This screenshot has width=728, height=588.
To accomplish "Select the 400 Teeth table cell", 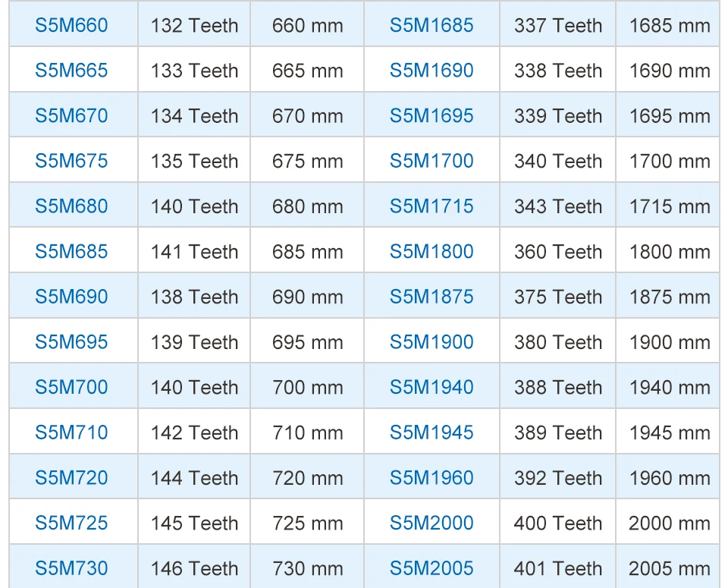I will pos(557,523).
